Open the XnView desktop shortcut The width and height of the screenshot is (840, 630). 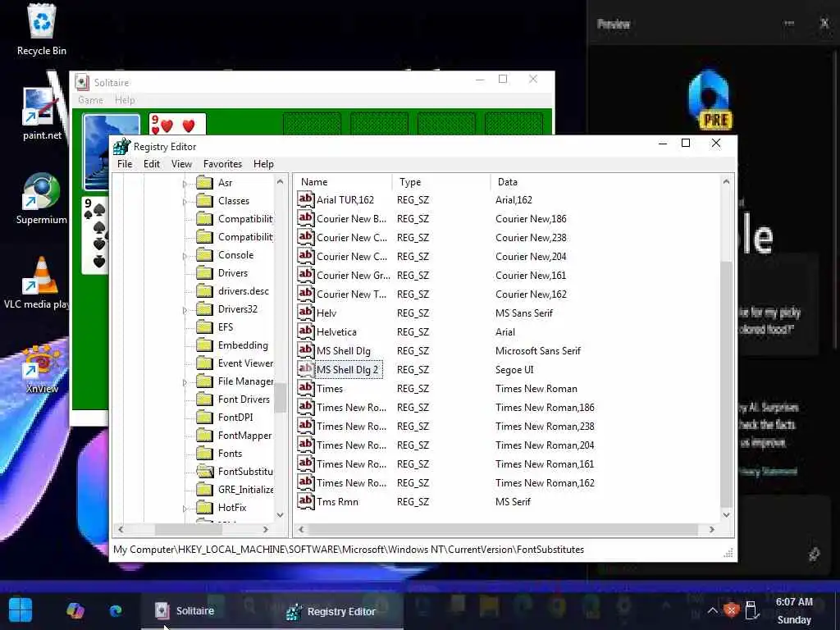[x=42, y=368]
